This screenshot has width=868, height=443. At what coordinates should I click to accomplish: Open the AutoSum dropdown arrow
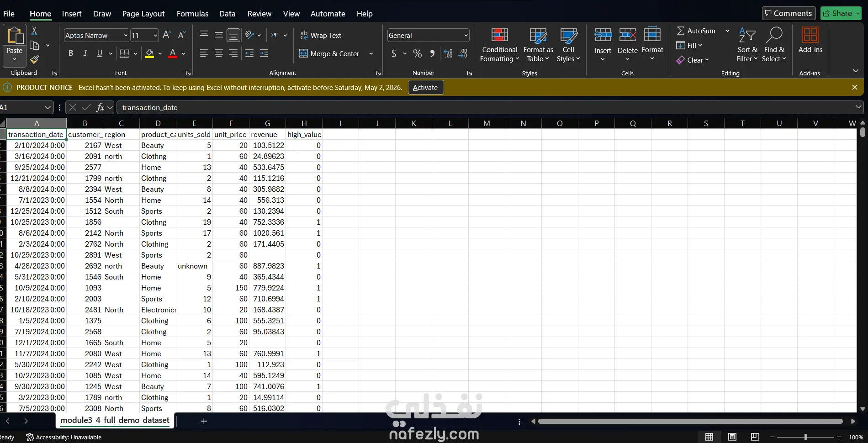727,31
